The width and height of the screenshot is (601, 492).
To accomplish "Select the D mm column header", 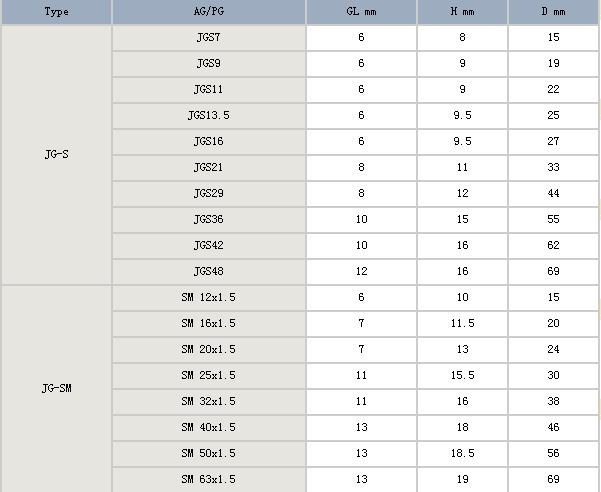I will [x=553, y=12].
